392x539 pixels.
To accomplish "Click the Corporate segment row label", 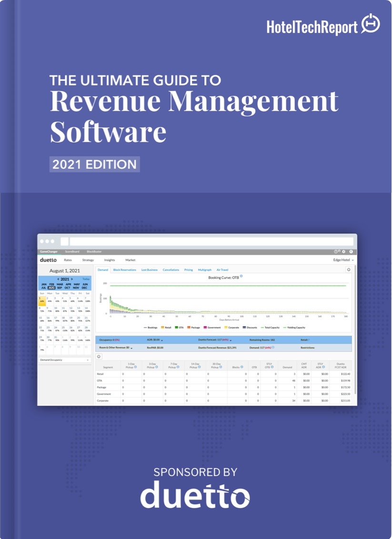I will point(102,401).
